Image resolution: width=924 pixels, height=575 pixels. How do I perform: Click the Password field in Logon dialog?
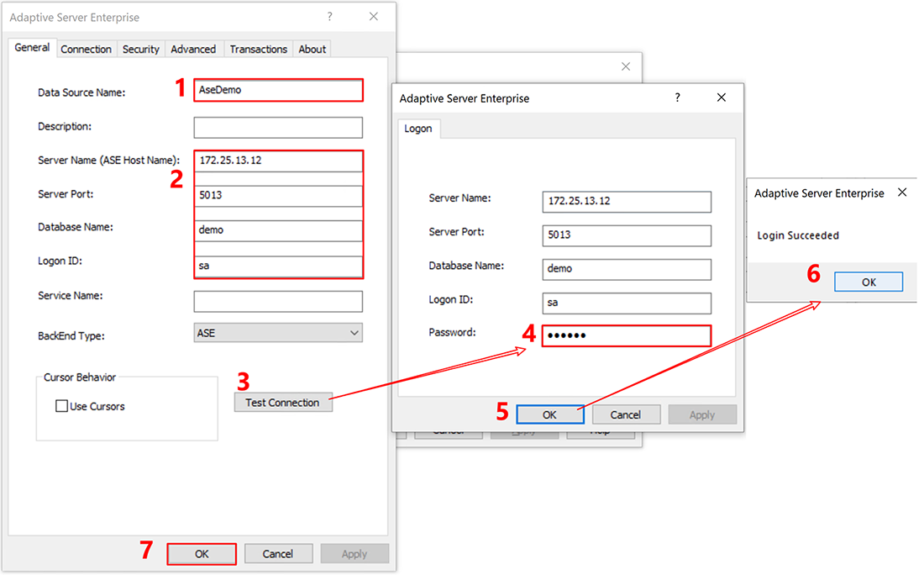[x=626, y=335]
